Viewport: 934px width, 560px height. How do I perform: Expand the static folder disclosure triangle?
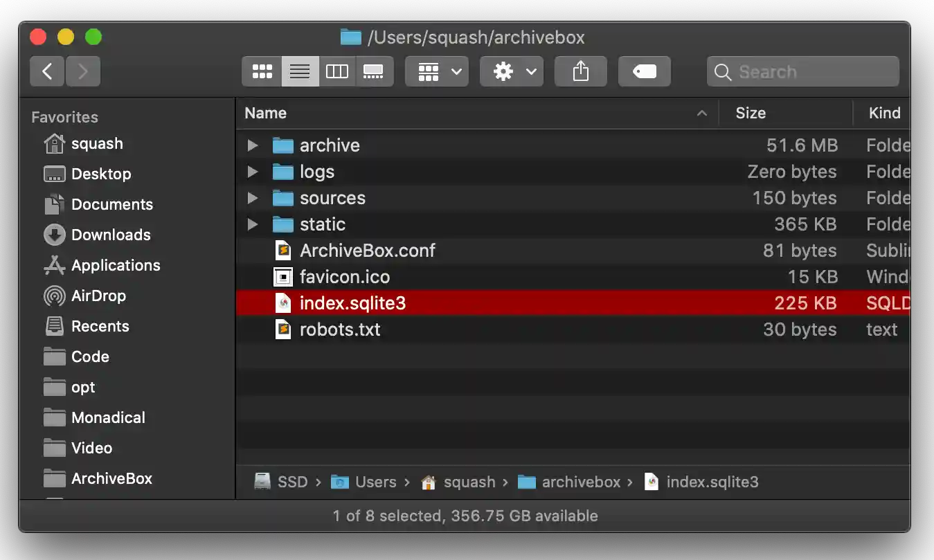click(253, 224)
